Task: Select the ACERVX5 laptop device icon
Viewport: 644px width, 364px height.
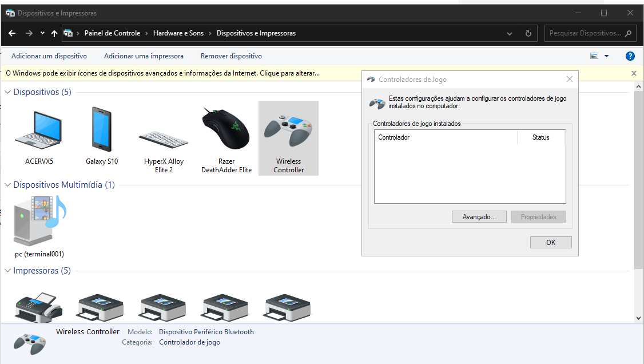Action: [38, 130]
